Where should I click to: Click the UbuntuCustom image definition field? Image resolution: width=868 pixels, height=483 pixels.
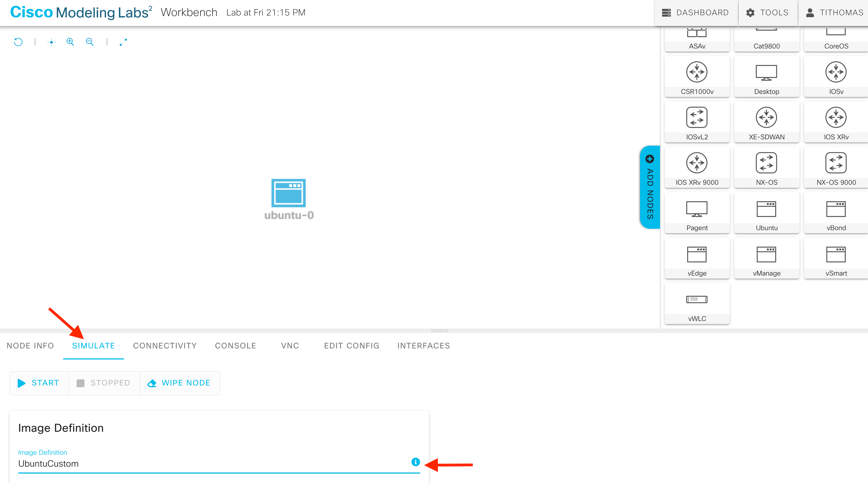[212, 463]
